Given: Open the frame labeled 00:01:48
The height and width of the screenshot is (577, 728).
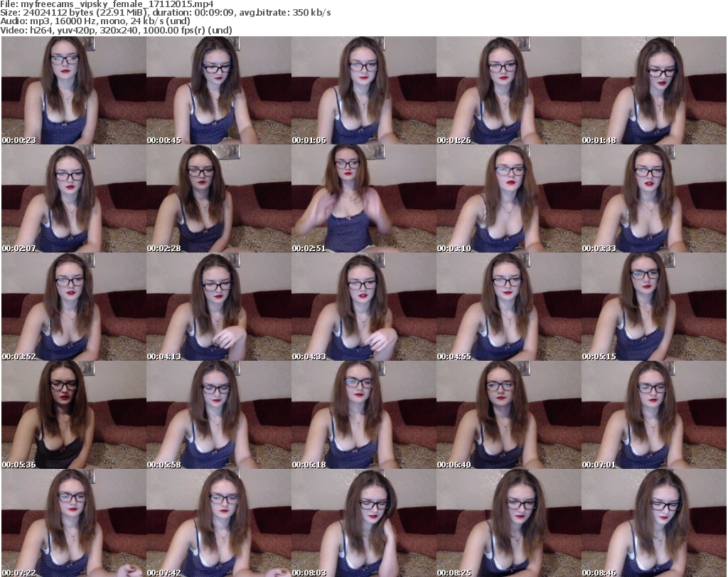Looking at the screenshot, I should coord(654,90).
